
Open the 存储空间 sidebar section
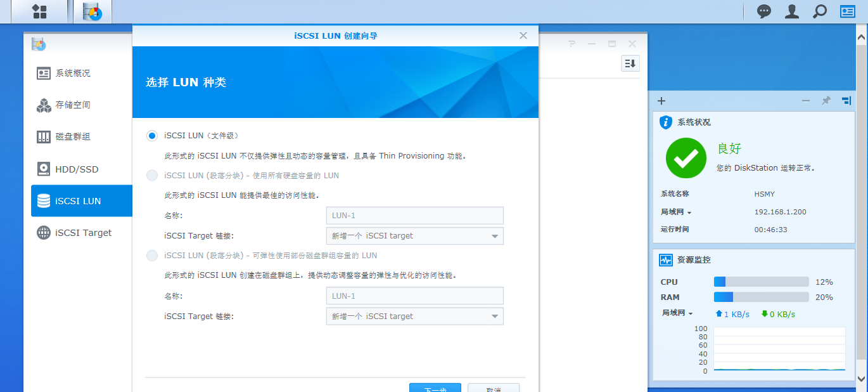(72, 105)
